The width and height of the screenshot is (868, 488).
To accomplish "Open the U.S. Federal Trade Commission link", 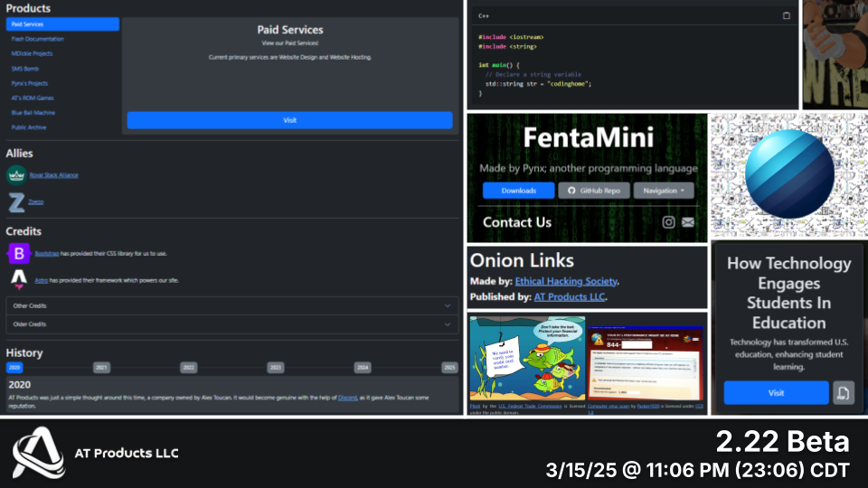I will 530,406.
